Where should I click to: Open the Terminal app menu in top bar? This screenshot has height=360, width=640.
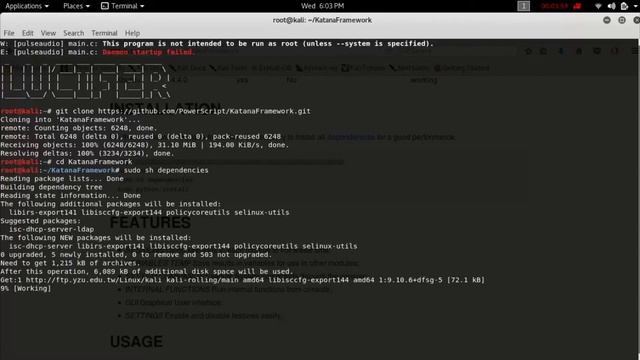coord(122,6)
